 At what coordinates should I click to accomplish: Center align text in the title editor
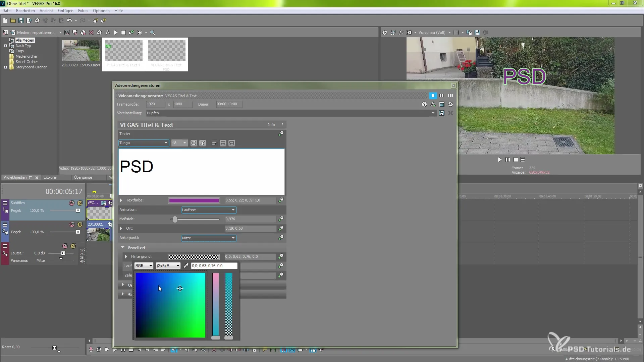coord(223,143)
